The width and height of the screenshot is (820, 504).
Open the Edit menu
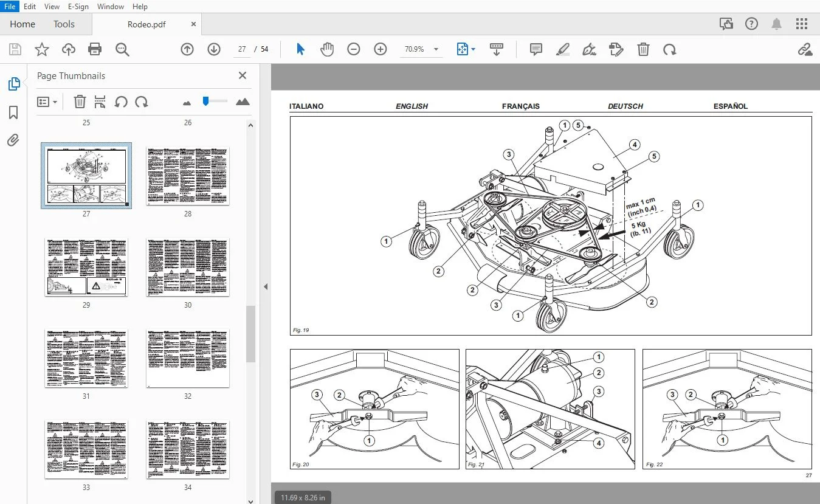30,6
